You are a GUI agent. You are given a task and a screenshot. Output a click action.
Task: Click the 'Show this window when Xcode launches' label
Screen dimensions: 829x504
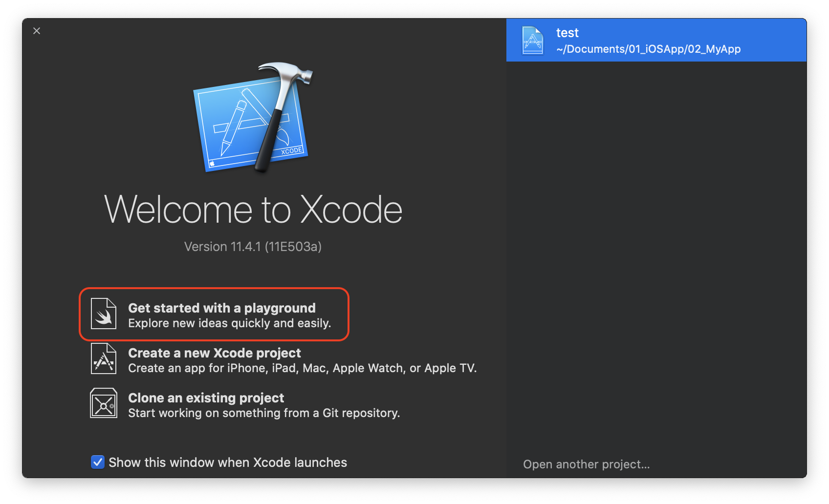[x=228, y=462]
